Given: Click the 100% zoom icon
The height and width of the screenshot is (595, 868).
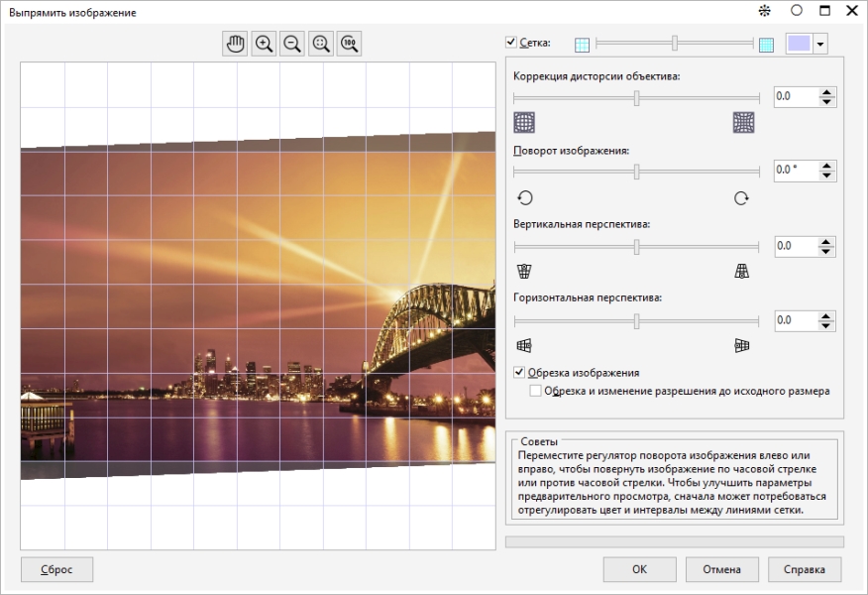Looking at the screenshot, I should (349, 44).
